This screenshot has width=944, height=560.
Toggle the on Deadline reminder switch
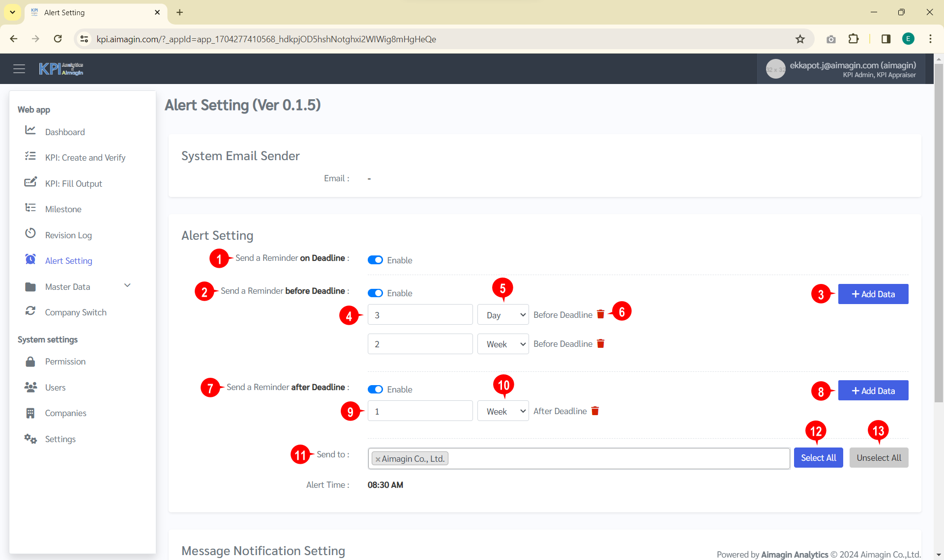[375, 260]
